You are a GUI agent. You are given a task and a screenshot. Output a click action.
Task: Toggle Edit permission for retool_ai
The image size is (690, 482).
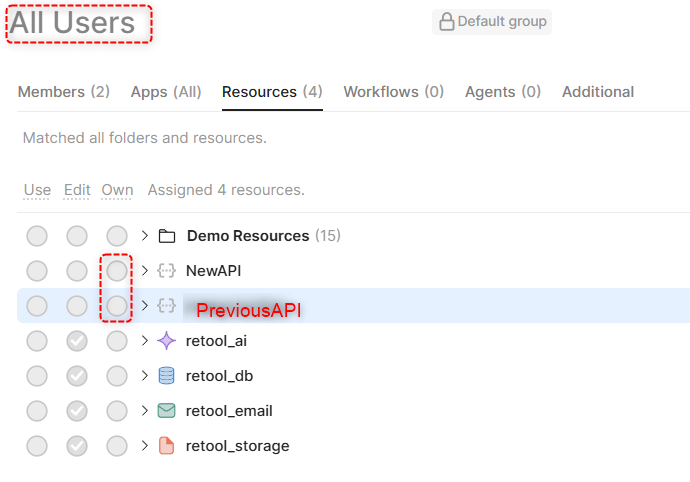(77, 341)
